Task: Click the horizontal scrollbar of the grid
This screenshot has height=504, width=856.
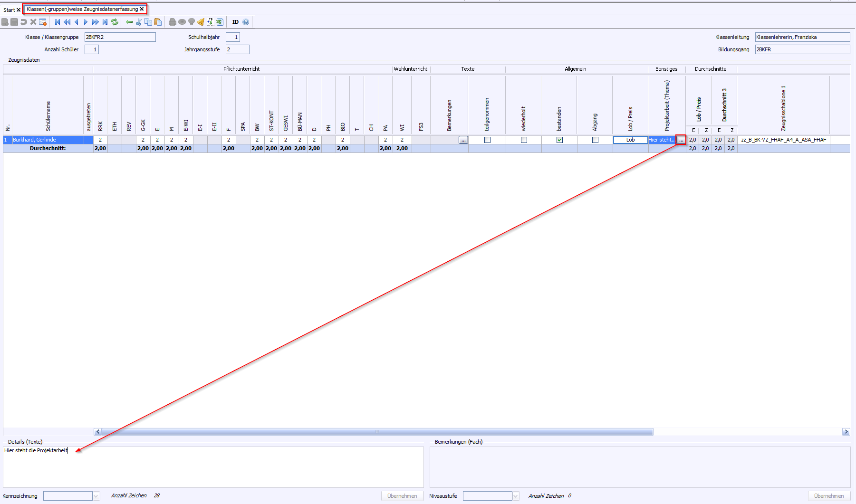Action: point(377,432)
